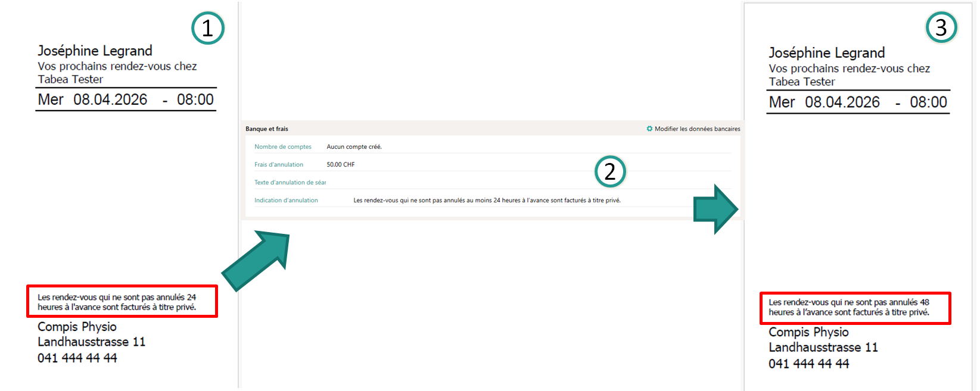Click the Aucun compte créé text
This screenshot has width=980, height=391.
(x=354, y=146)
